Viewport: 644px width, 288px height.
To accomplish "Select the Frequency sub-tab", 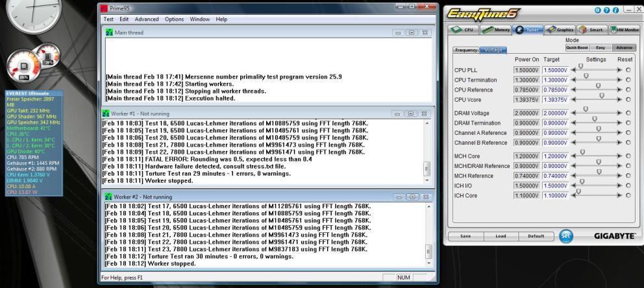I will tap(466, 50).
